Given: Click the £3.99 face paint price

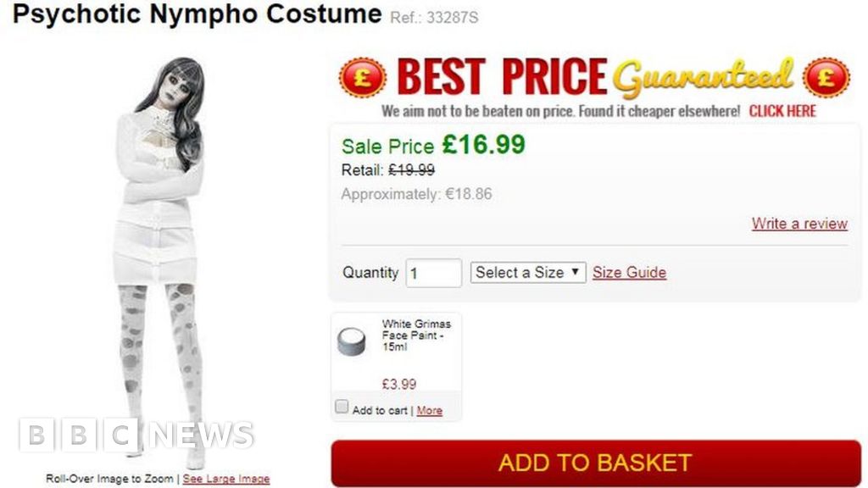Looking at the screenshot, I should coord(399,384).
